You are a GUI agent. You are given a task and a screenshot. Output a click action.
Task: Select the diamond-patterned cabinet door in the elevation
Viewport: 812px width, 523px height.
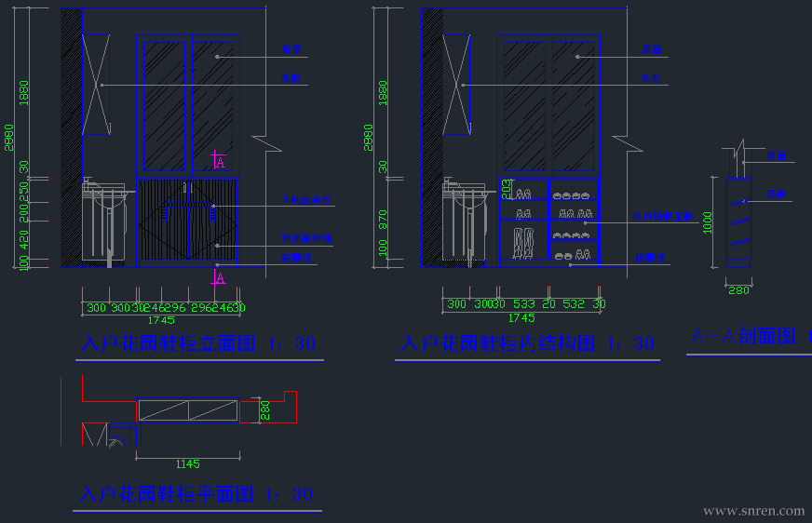(x=188, y=220)
